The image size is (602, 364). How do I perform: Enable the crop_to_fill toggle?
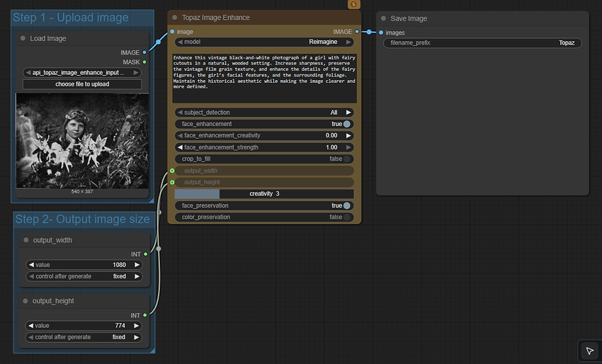[x=346, y=159]
